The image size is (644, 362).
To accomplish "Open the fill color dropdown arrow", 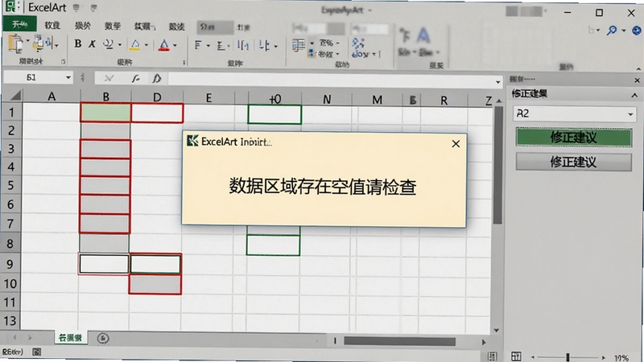I will 146,45.
